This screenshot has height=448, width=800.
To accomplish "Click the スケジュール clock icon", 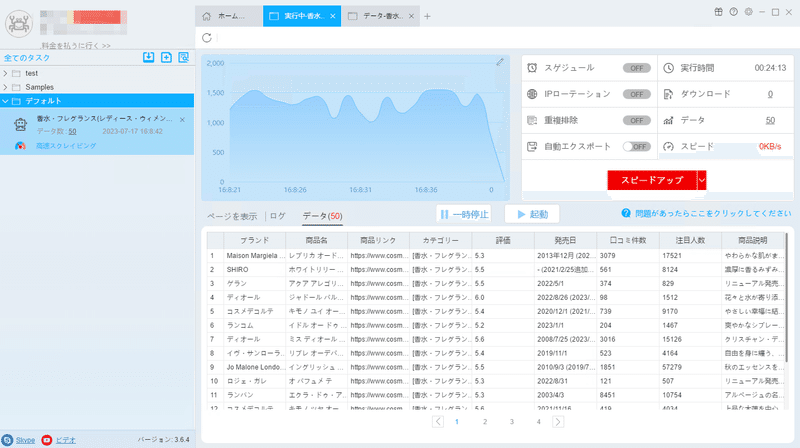I will pyautogui.click(x=532, y=68).
